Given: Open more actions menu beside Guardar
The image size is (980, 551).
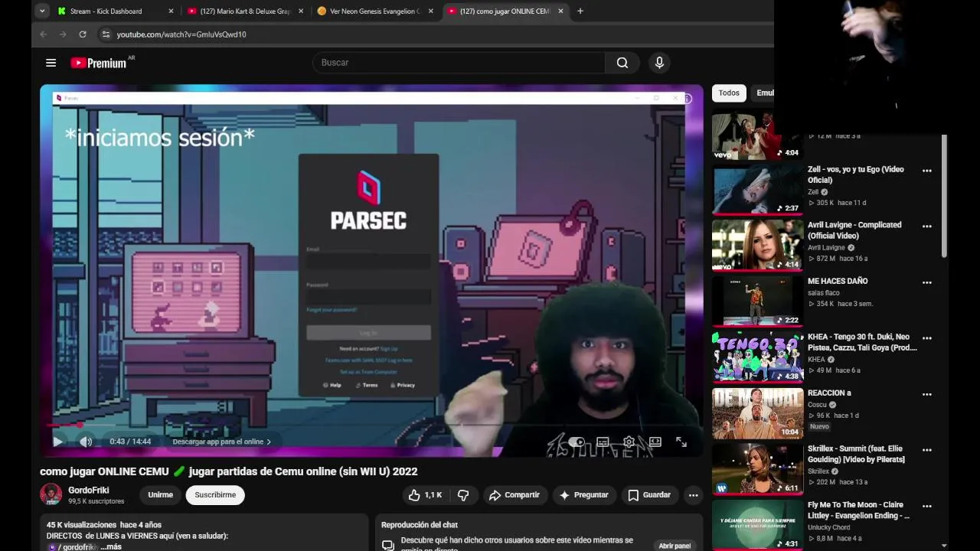Looking at the screenshot, I should (x=693, y=495).
